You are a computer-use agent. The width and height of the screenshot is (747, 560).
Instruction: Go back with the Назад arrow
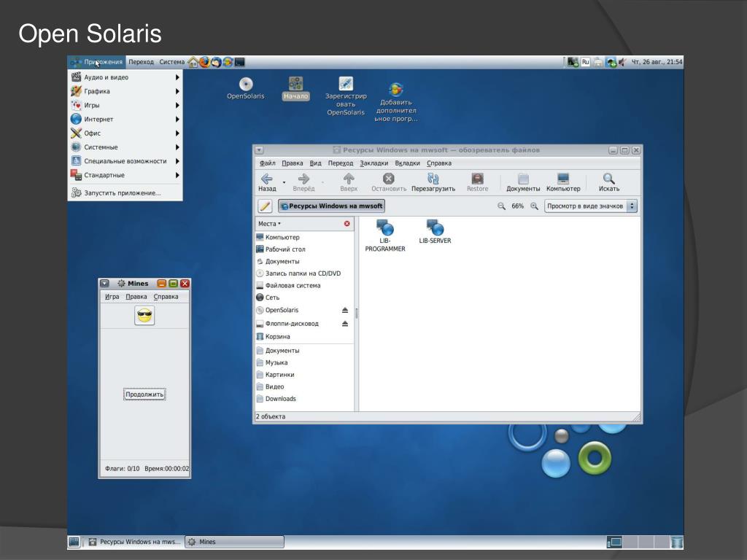(267, 182)
